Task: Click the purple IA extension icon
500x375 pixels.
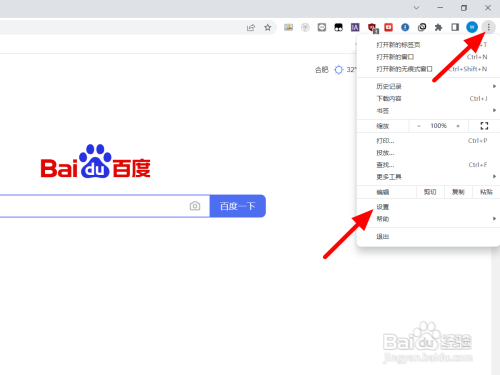Action: 355,27
